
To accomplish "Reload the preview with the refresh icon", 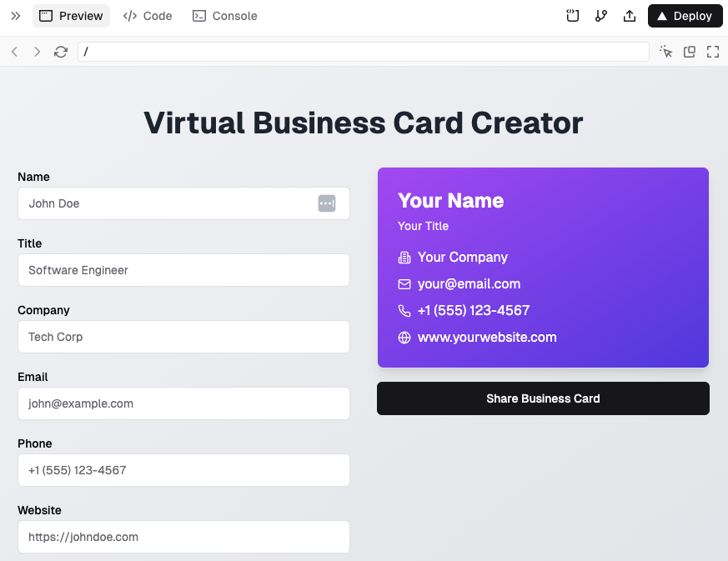I will [x=61, y=52].
